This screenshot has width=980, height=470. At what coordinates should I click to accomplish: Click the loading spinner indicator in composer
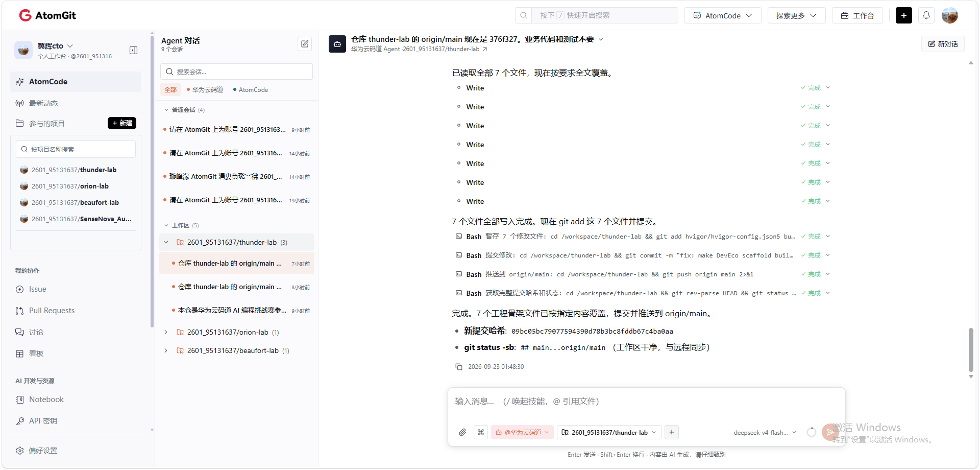(812, 432)
